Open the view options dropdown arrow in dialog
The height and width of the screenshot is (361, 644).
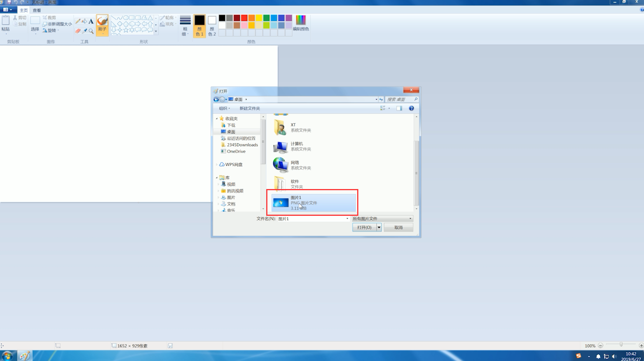pos(389,108)
